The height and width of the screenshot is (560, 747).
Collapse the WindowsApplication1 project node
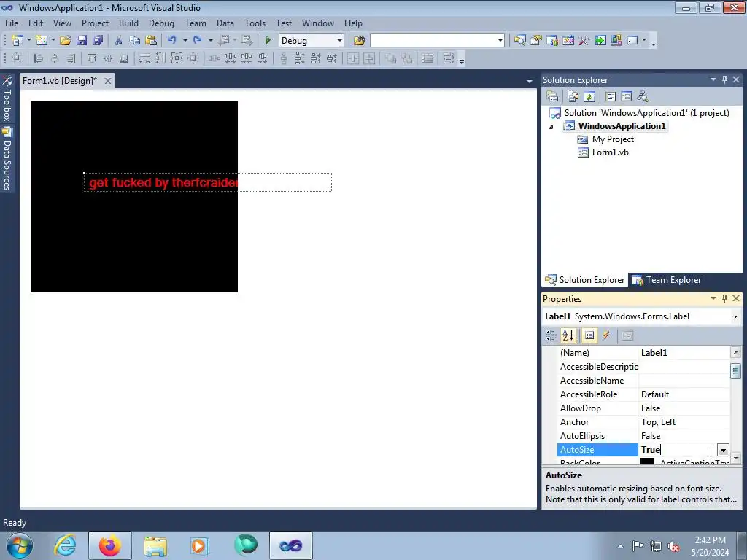(x=551, y=127)
